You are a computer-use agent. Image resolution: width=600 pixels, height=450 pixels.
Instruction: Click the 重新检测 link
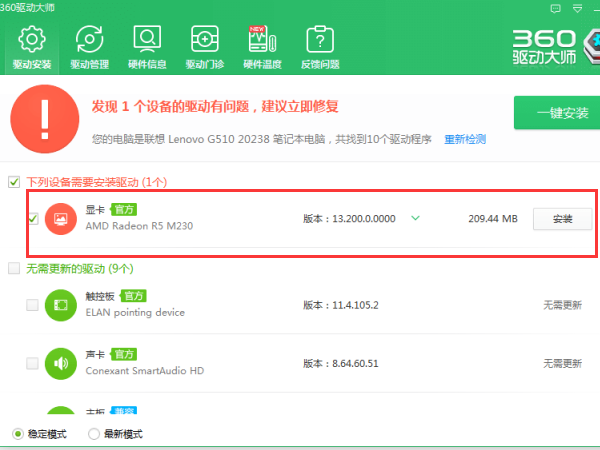point(465,139)
